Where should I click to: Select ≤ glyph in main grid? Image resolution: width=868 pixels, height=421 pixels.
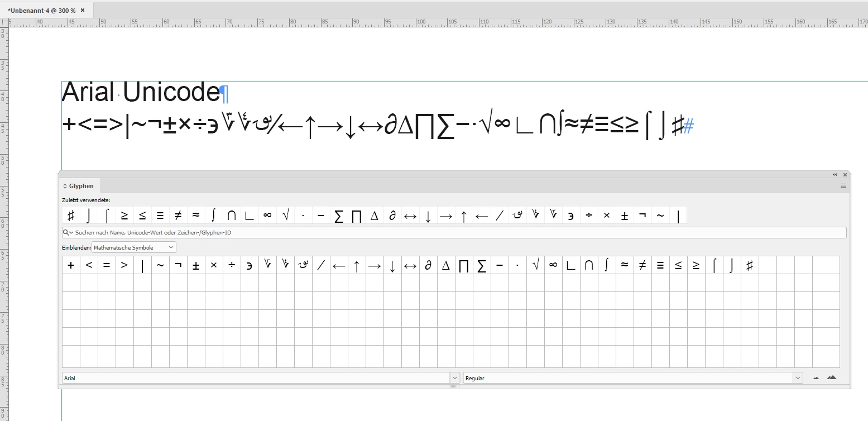pyautogui.click(x=678, y=265)
